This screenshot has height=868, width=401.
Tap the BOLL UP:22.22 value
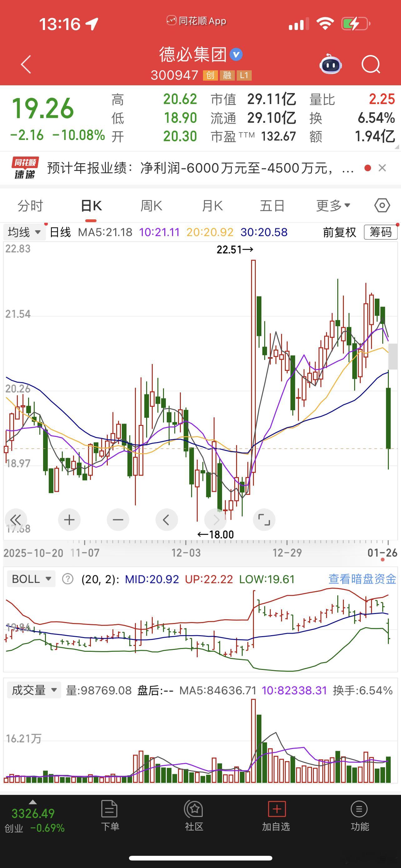[209, 579]
